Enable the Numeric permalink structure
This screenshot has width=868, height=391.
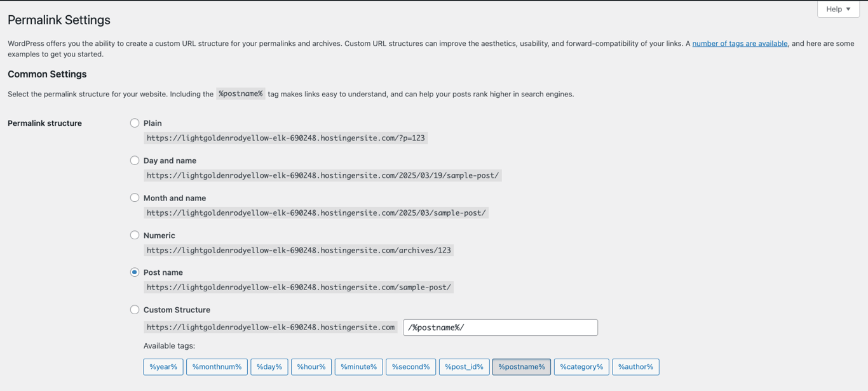tap(135, 235)
